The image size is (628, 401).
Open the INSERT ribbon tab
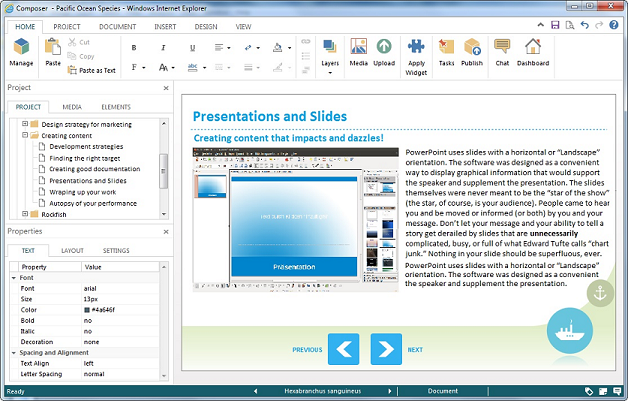point(165,27)
